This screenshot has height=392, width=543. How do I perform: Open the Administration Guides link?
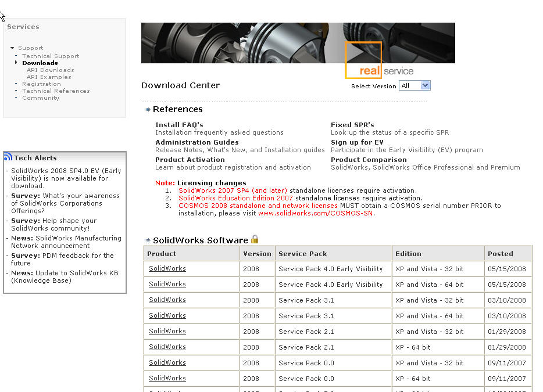pyautogui.click(x=197, y=142)
